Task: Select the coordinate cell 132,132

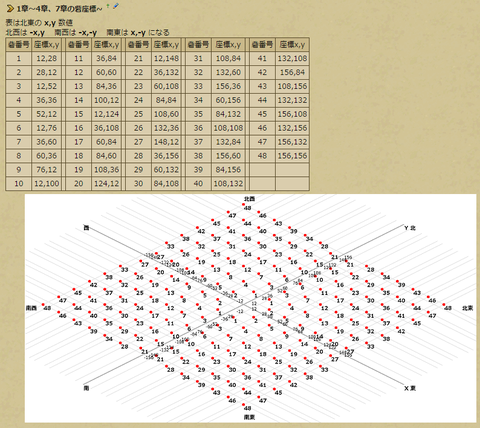Action: pos(292,100)
